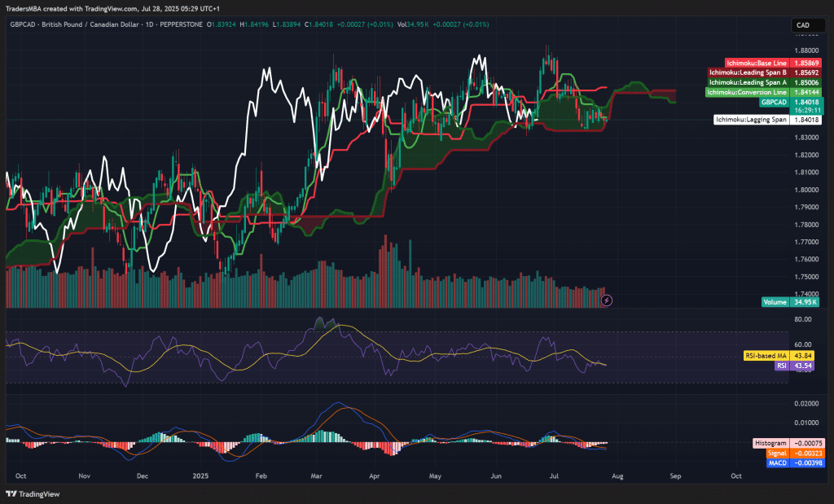Click the lightning bolt quick-trade icon

click(x=606, y=300)
